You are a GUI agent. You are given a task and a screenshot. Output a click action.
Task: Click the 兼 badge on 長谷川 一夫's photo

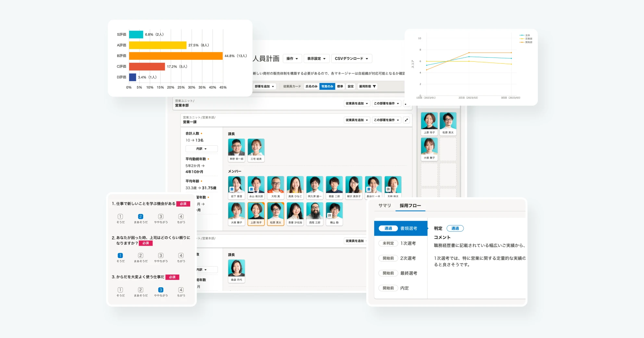click(369, 189)
